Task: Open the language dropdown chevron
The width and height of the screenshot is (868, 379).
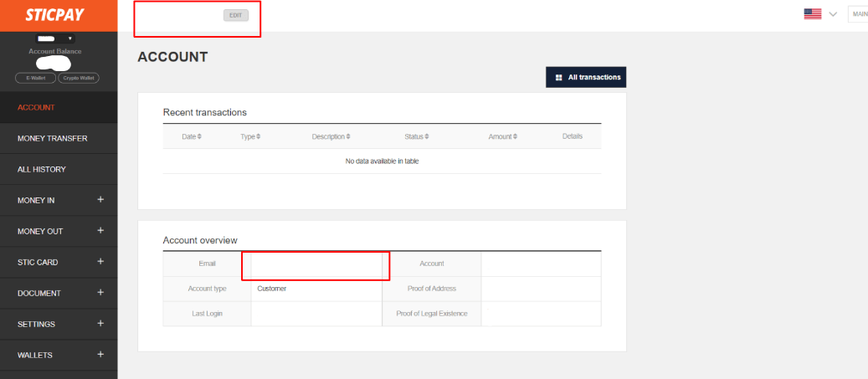Action: (833, 14)
